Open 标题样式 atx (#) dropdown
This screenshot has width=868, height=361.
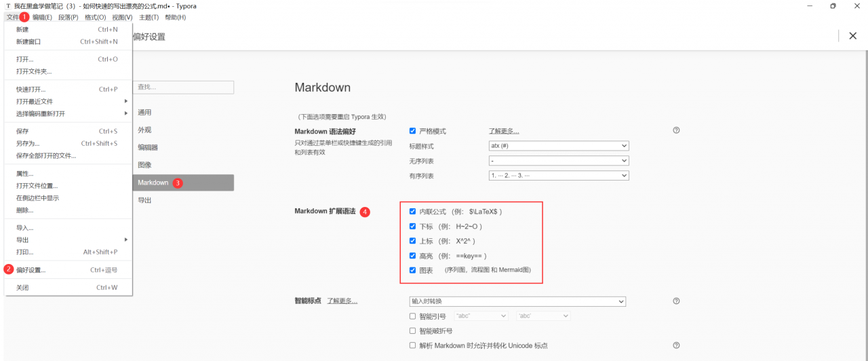pyautogui.click(x=559, y=146)
